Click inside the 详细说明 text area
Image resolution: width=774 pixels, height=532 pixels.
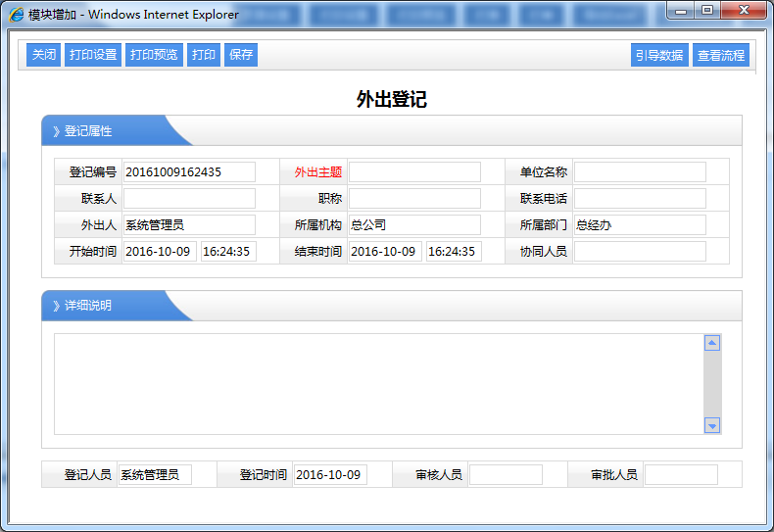[x=377, y=383]
